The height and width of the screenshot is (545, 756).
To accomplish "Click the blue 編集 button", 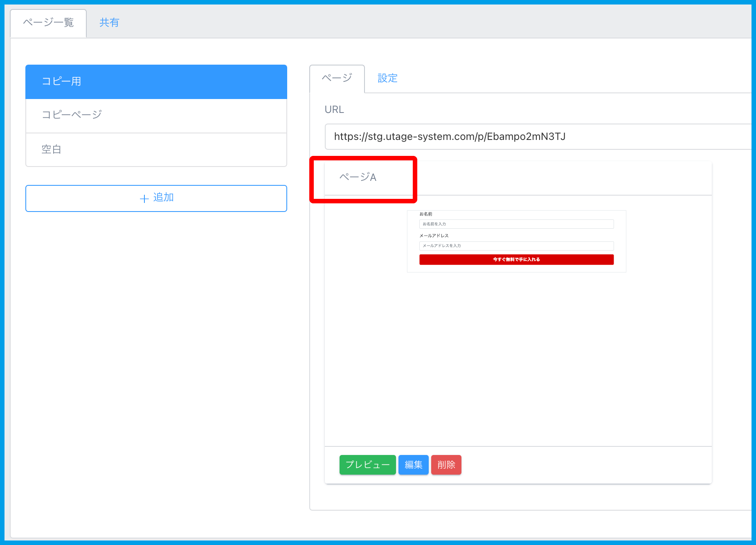I will (413, 465).
